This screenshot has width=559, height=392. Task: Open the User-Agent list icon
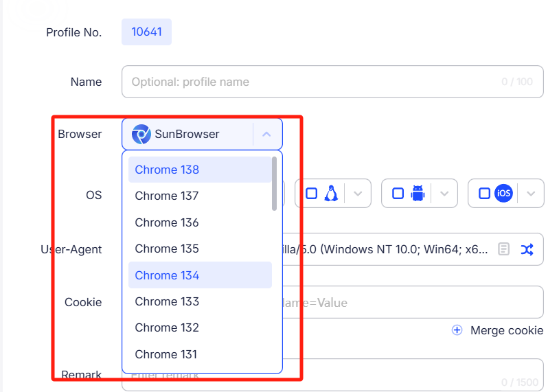(503, 249)
